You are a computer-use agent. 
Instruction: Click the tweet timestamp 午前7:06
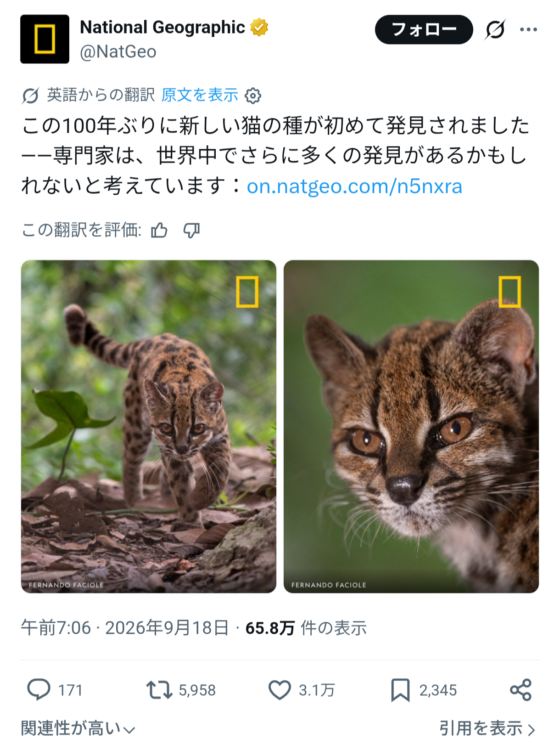pos(56,627)
